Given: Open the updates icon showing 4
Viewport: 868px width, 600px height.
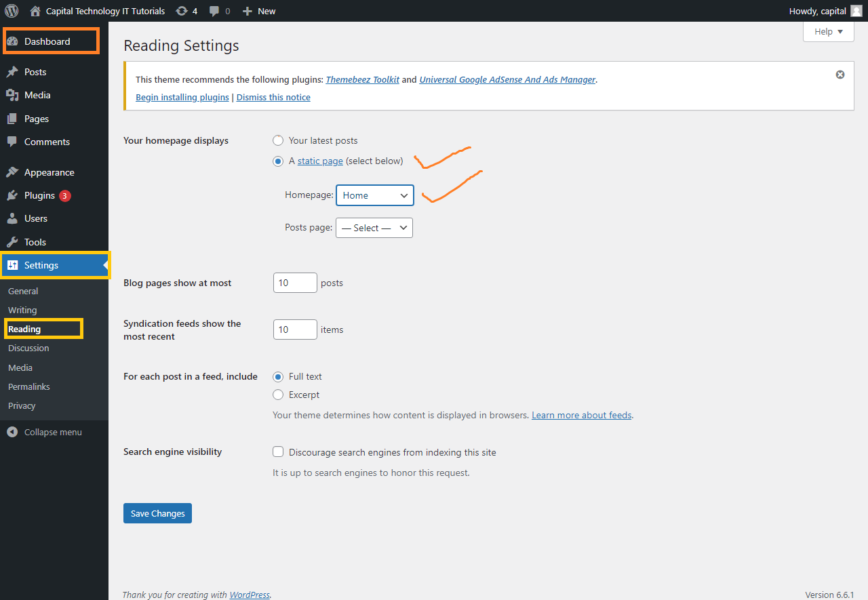Looking at the screenshot, I should [x=182, y=11].
